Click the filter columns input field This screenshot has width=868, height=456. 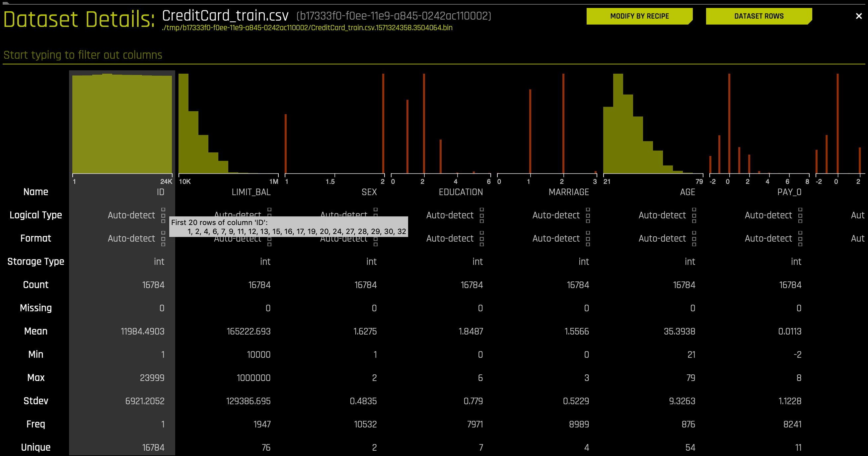tap(434, 54)
